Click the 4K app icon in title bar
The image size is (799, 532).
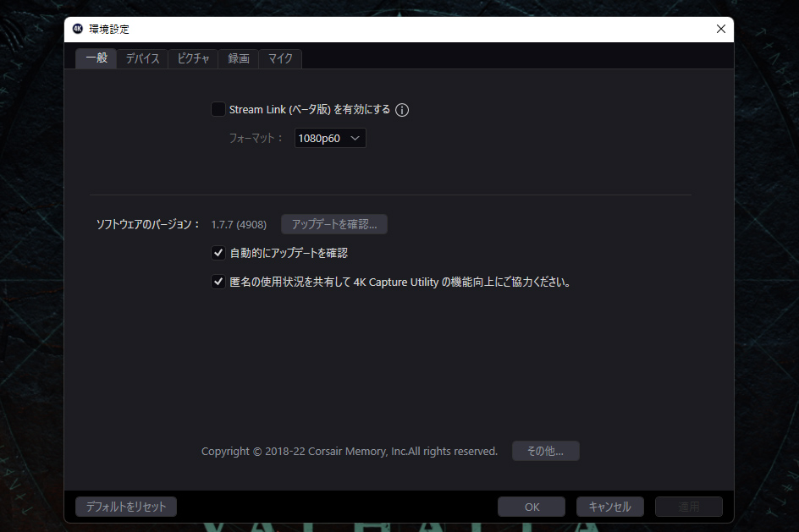[x=78, y=29]
